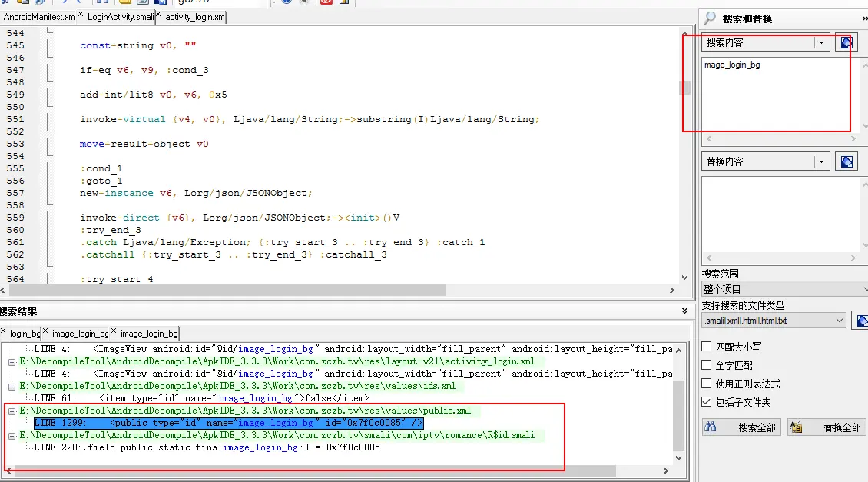Select the romance\R$id.smali file path row

click(277, 435)
